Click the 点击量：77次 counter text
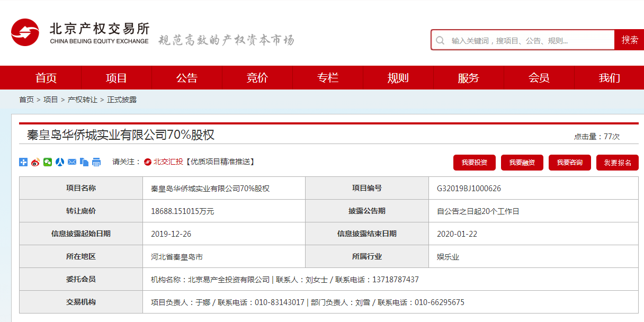This screenshot has height=322, width=644. click(x=597, y=137)
